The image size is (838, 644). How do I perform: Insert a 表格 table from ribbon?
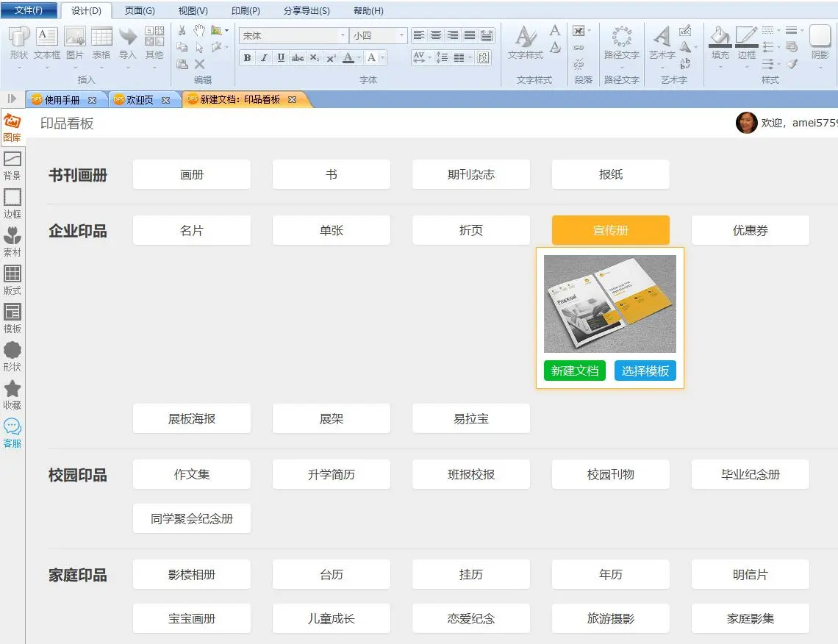(101, 43)
